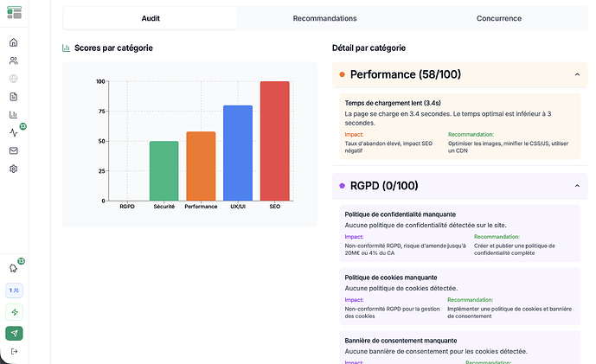Click the green paper-plane send button

pos(14,334)
